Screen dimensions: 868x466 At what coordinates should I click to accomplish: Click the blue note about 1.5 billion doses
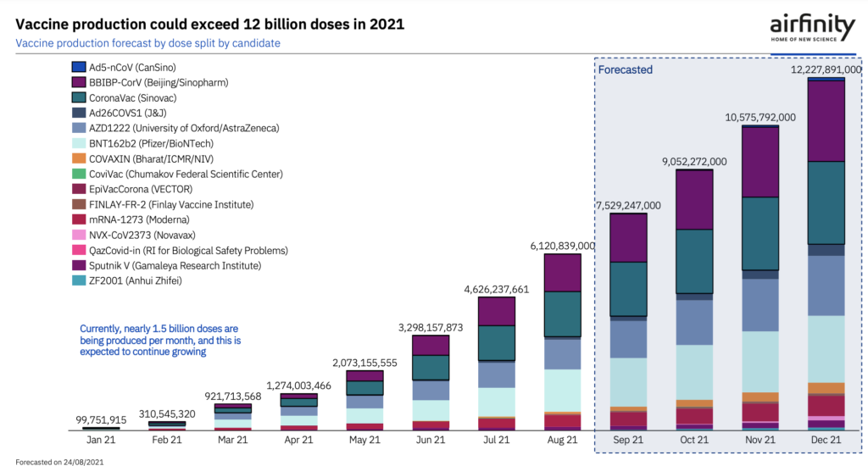pos(160,340)
